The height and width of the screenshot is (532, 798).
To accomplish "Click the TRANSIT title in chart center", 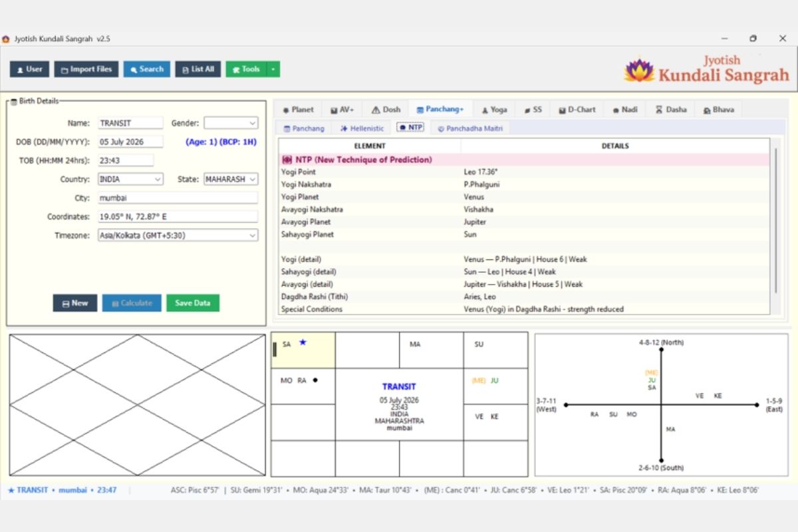I will point(399,386).
